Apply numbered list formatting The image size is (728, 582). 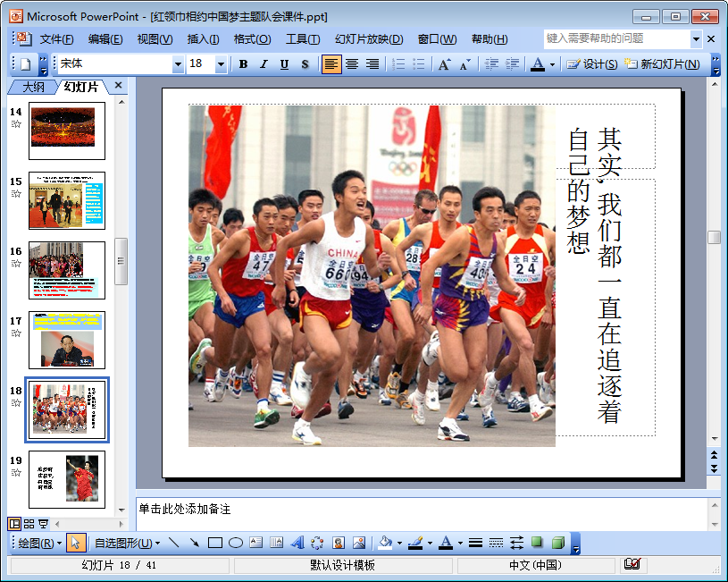click(397, 64)
